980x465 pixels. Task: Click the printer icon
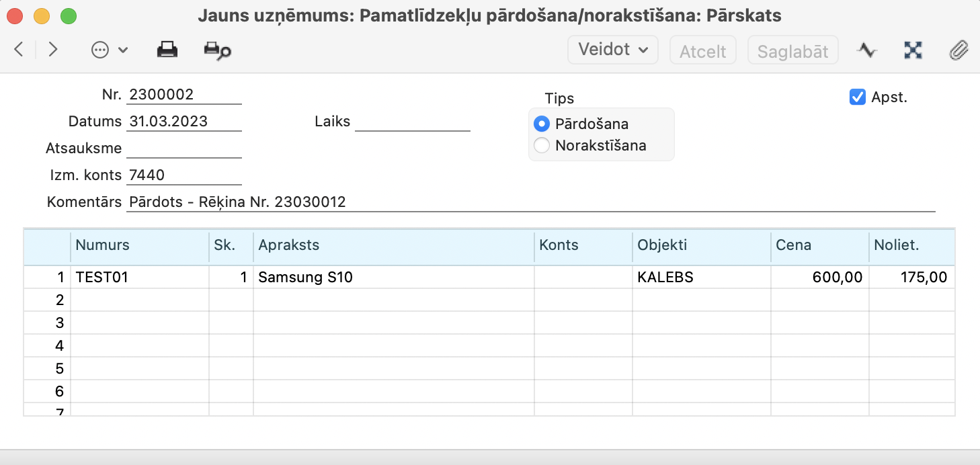(167, 50)
